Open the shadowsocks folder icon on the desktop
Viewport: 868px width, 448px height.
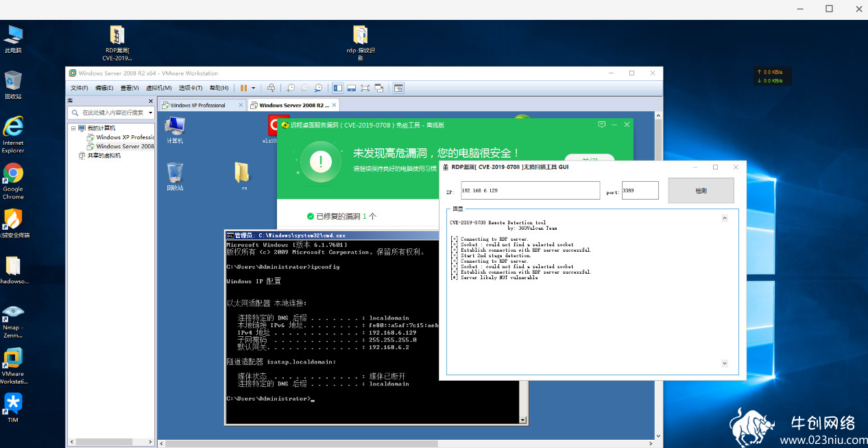pos(13,271)
